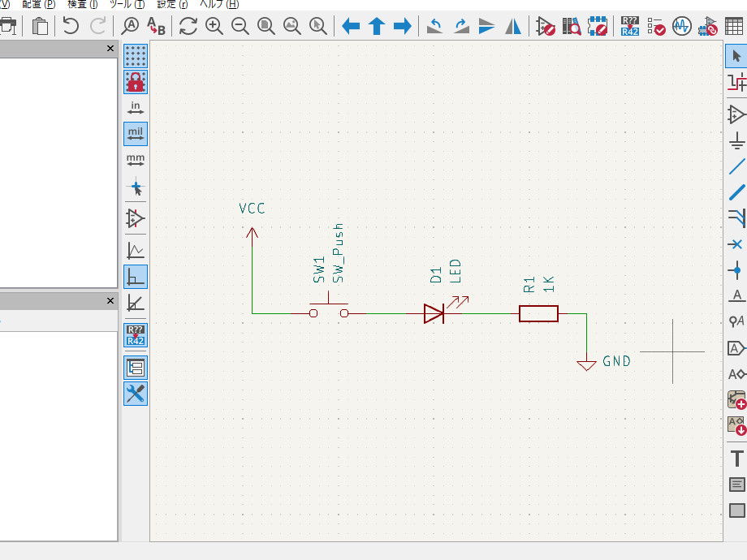
Task: Click the Annotate schematic R??/R42 icon in top toolbar
Action: pos(629,26)
